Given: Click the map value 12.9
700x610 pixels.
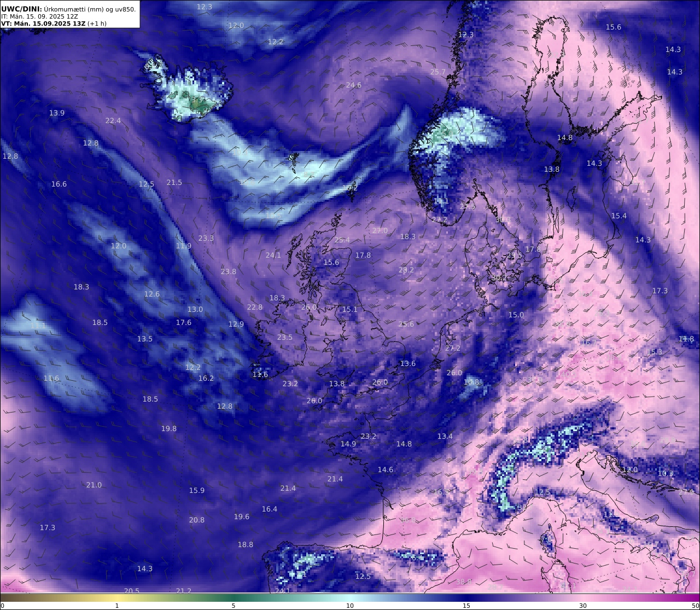Looking at the screenshot, I should coord(236,324).
